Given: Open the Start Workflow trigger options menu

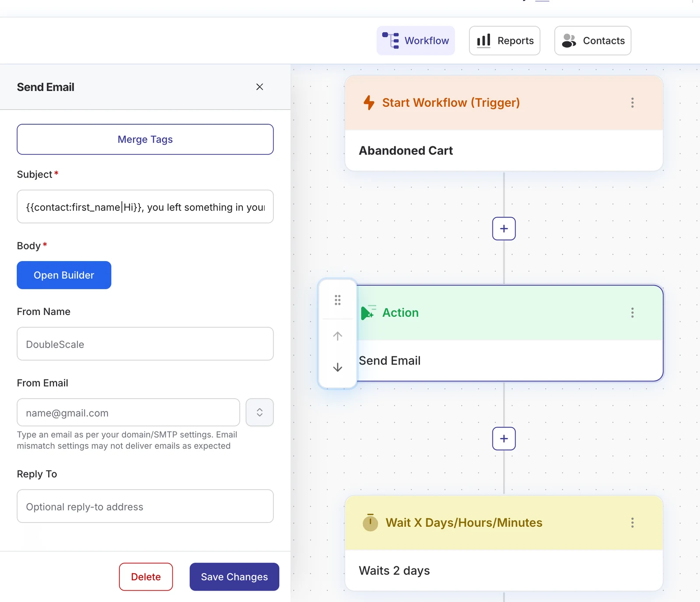Looking at the screenshot, I should tap(632, 103).
